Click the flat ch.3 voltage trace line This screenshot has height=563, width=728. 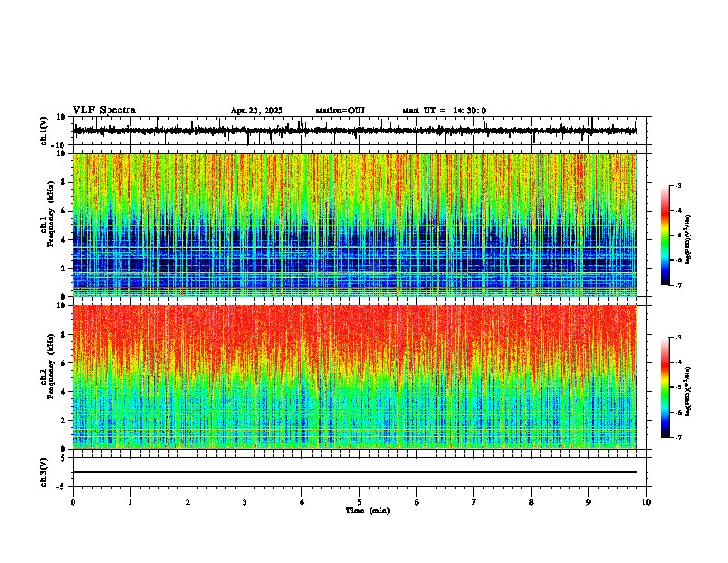click(x=355, y=472)
